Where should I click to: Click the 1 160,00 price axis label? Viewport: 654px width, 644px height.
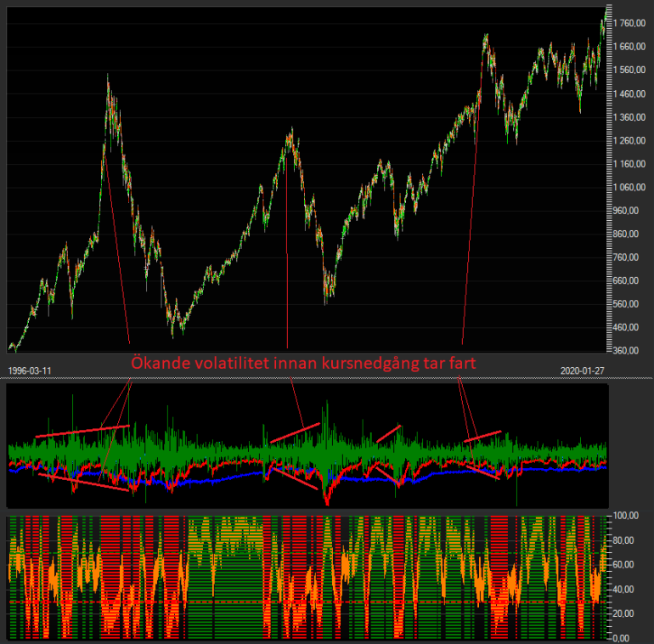[x=629, y=163]
